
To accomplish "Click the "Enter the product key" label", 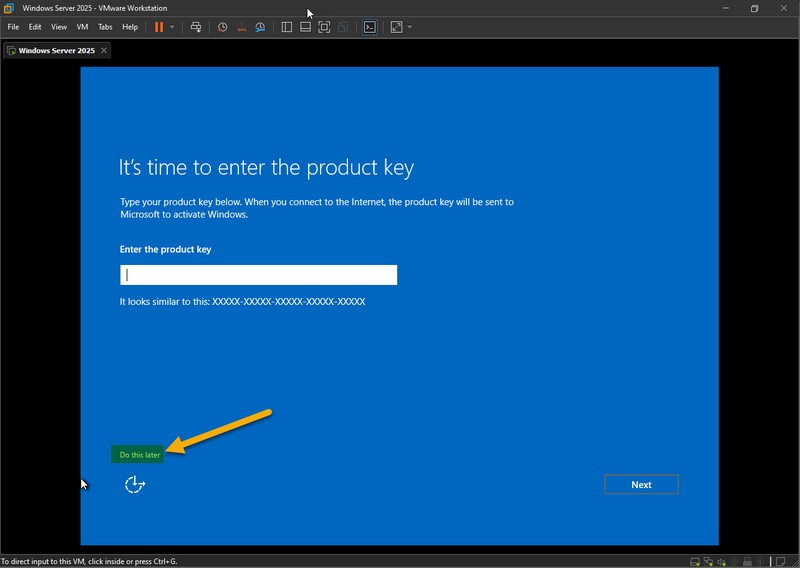I will coord(165,249).
